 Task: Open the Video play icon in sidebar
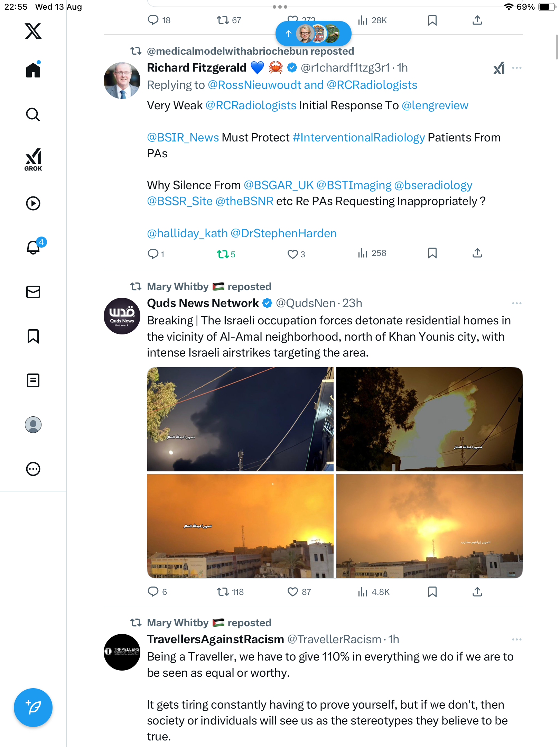point(33,203)
